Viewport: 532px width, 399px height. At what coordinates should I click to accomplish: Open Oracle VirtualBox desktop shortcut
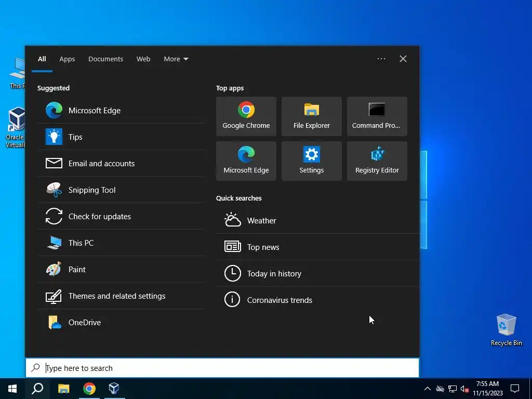pos(15,127)
